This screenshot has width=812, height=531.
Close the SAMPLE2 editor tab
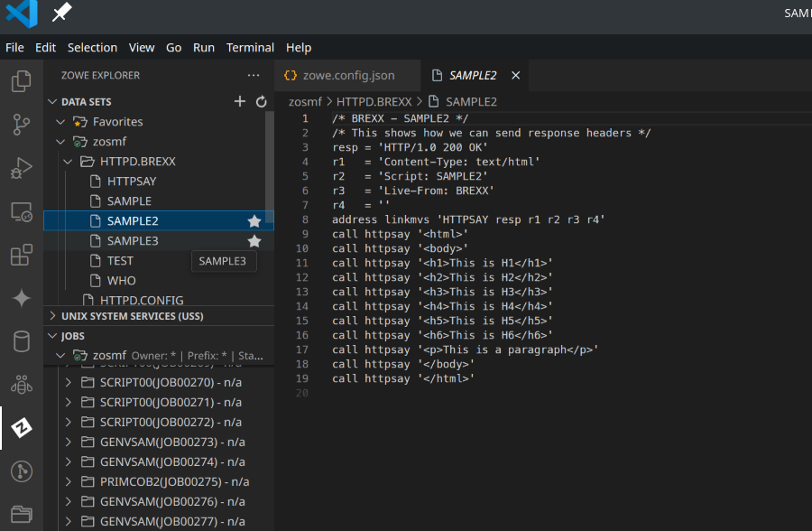pyautogui.click(x=516, y=75)
